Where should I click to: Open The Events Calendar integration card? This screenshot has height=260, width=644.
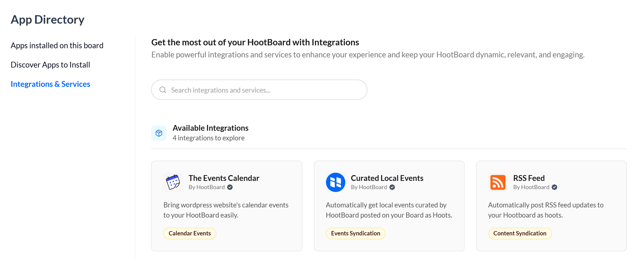pos(226,206)
